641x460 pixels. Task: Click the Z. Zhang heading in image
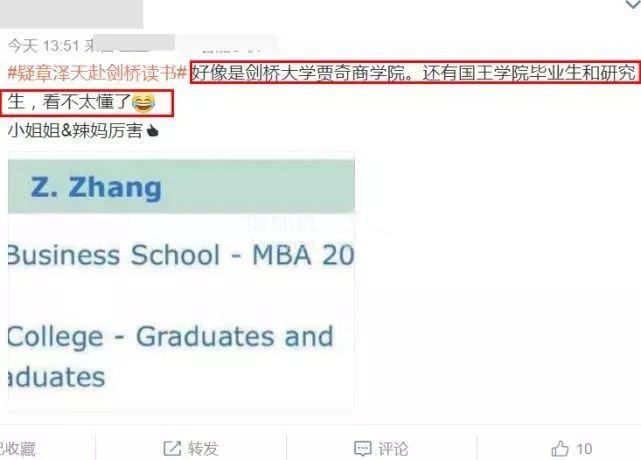click(96, 187)
